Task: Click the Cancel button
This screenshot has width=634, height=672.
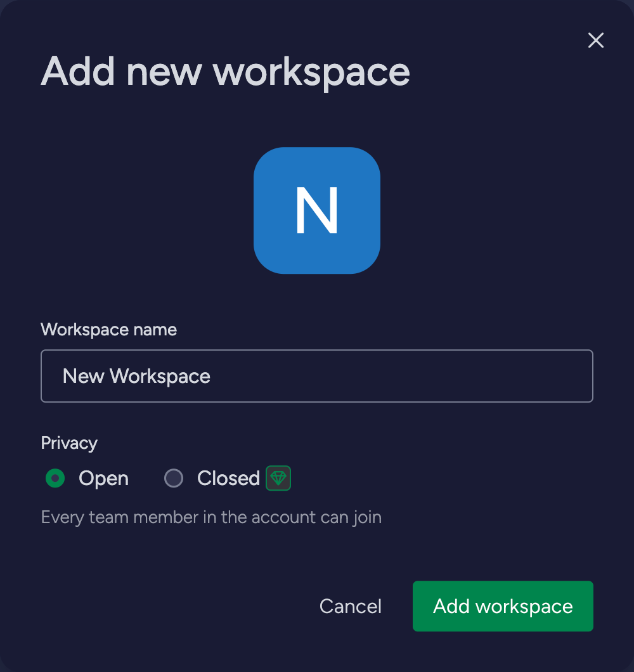Action: (350, 606)
